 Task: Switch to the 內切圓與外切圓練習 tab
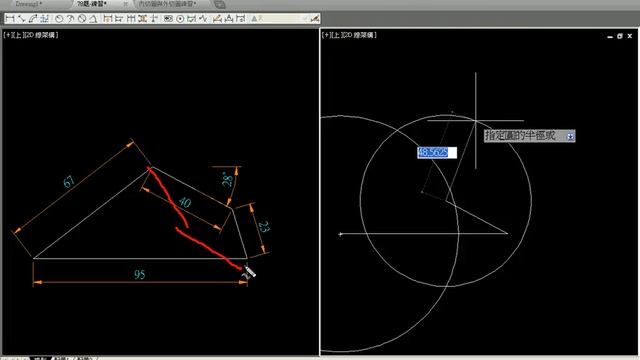click(167, 4)
